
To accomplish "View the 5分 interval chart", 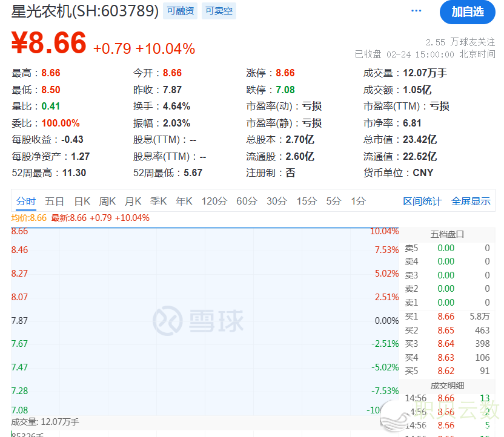I will click(x=334, y=202).
